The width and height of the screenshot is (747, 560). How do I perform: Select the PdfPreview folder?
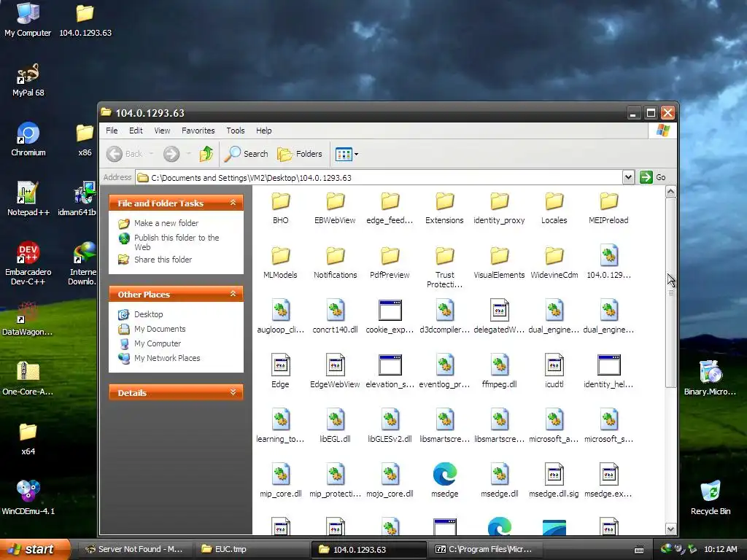point(390,262)
